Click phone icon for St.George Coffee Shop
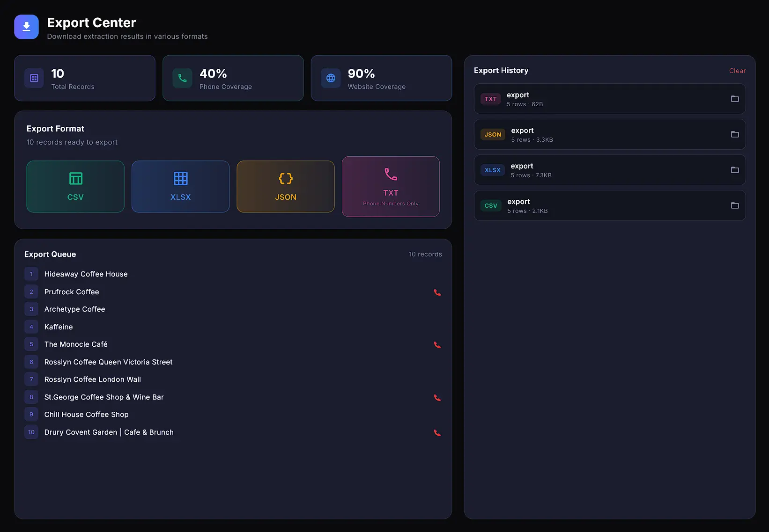This screenshot has height=532, width=769. click(x=437, y=398)
